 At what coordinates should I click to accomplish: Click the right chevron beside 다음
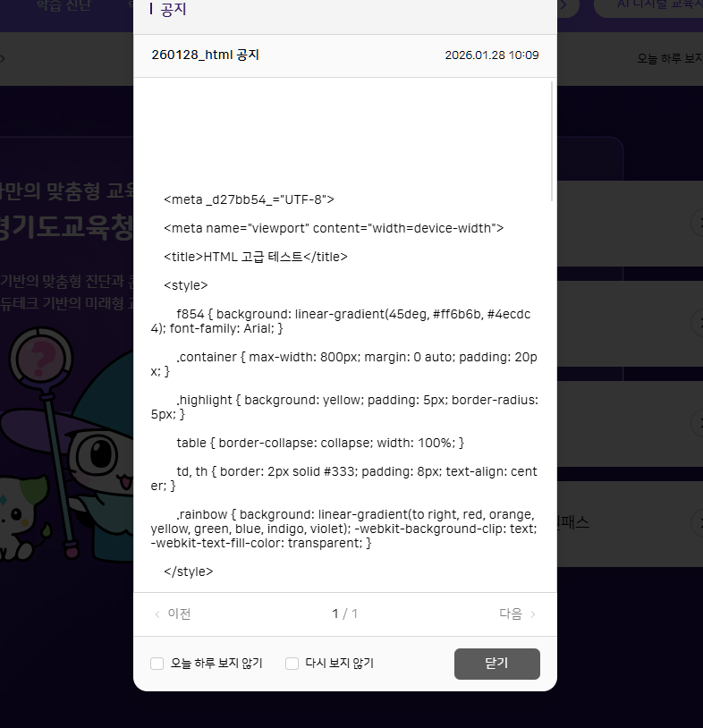coord(534,614)
